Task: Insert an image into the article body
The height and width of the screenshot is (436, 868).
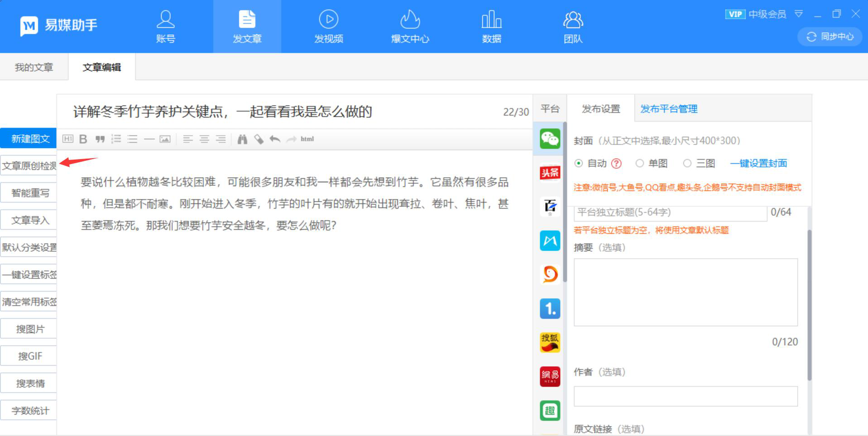Action: point(165,139)
